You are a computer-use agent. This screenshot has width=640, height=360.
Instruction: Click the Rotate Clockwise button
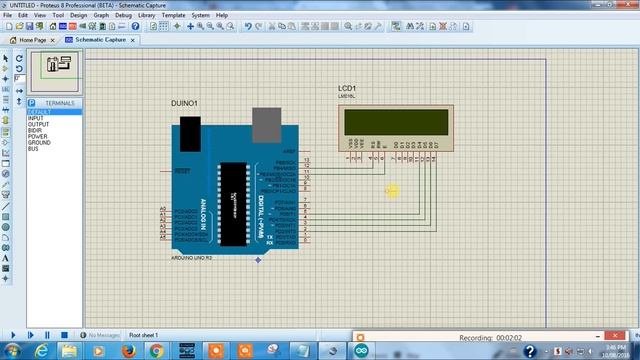coord(19,58)
